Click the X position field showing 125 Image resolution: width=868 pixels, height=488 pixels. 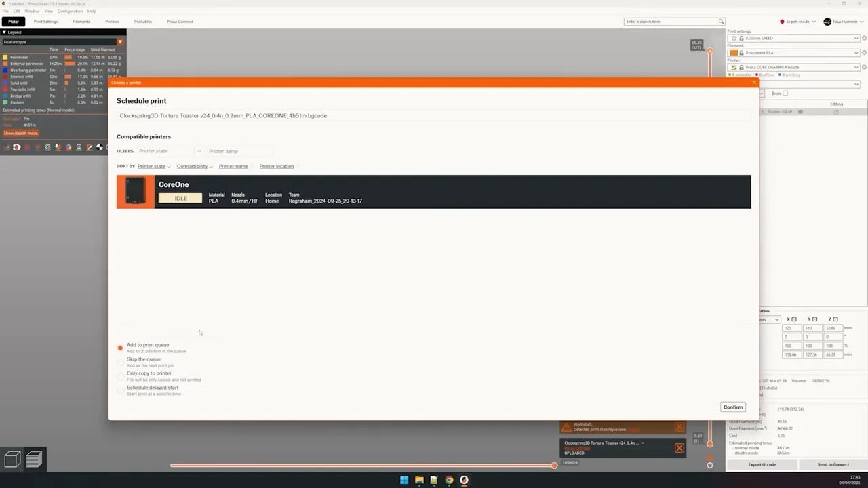click(791, 328)
